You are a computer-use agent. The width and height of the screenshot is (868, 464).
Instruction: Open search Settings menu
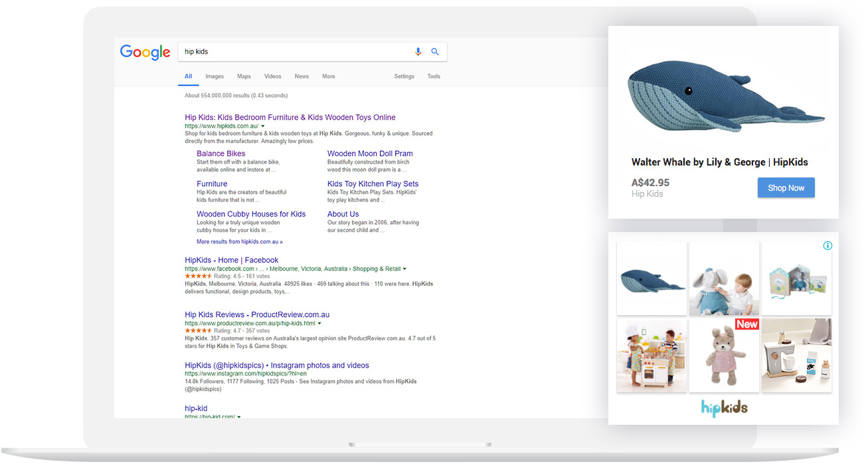click(x=404, y=76)
